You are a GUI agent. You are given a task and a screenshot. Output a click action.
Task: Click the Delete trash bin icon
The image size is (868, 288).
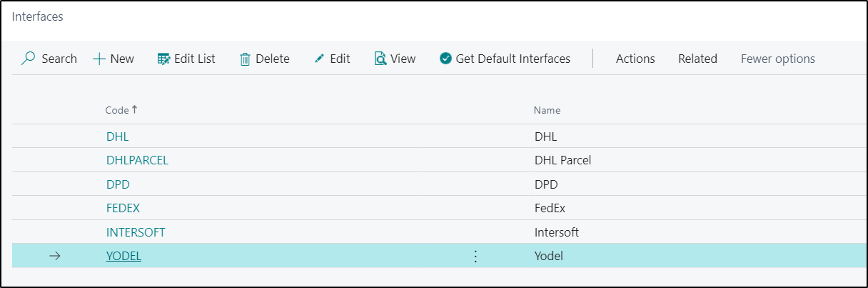pos(245,59)
